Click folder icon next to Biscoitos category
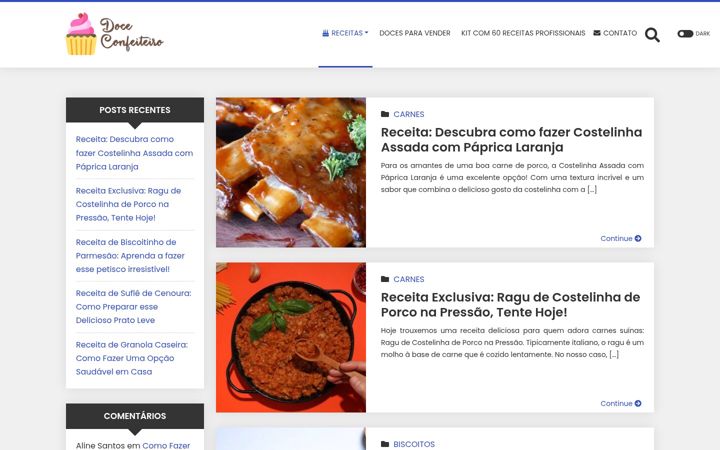Viewport: 720px width, 450px height. coord(385,444)
